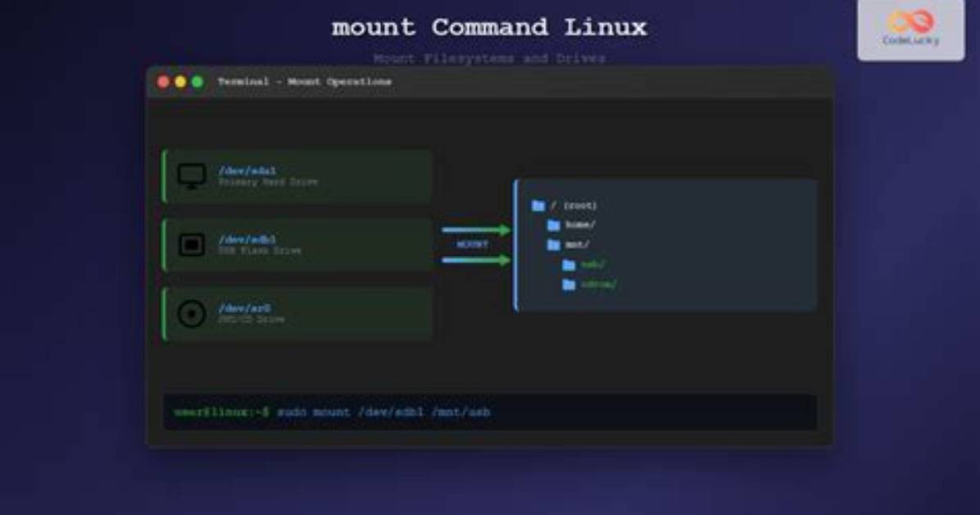
Task: Click the / (root) tree entry text
Action: tap(574, 205)
